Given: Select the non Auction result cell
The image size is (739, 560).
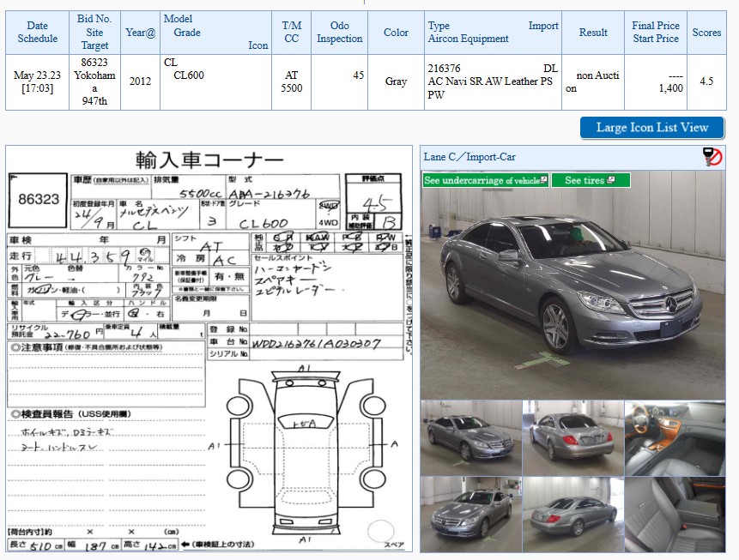Looking at the screenshot, I should [593, 82].
